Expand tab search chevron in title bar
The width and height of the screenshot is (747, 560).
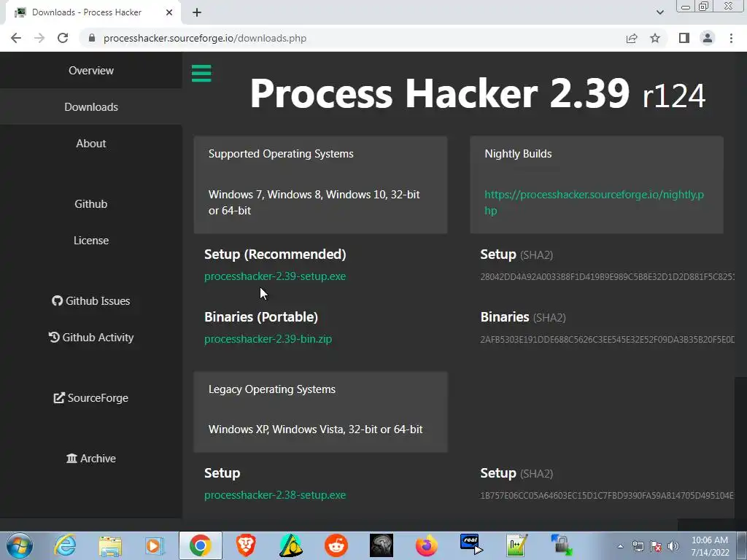(659, 12)
